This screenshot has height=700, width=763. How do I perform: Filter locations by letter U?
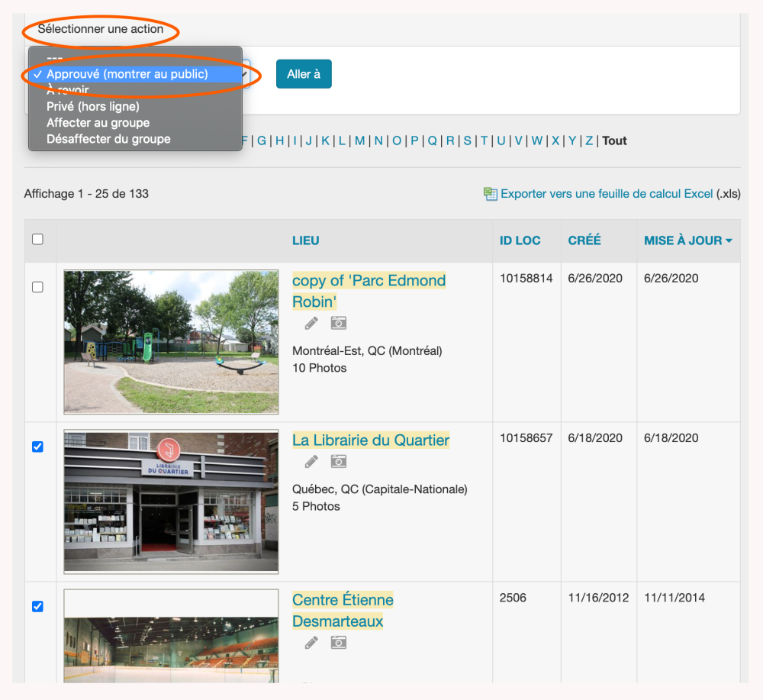[x=501, y=140]
